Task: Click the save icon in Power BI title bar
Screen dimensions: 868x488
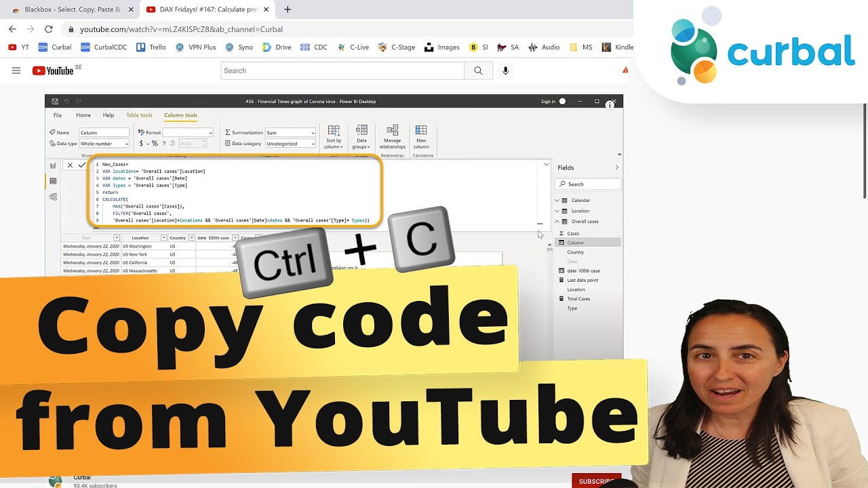Action: (x=54, y=102)
